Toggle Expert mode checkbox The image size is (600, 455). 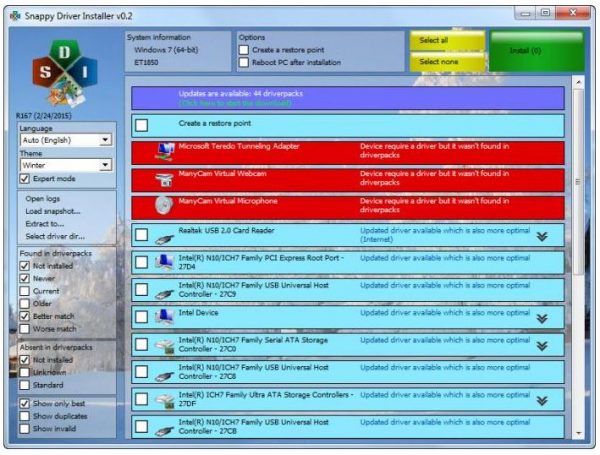pos(24,179)
